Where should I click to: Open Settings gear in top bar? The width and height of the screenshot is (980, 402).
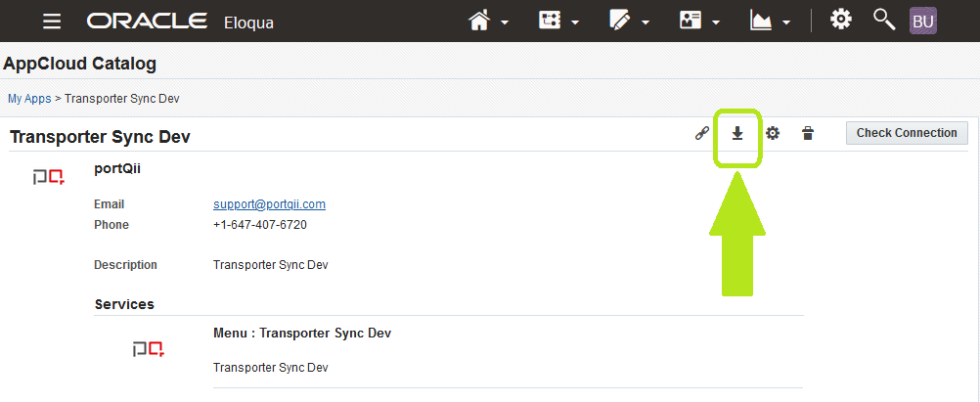tap(840, 20)
